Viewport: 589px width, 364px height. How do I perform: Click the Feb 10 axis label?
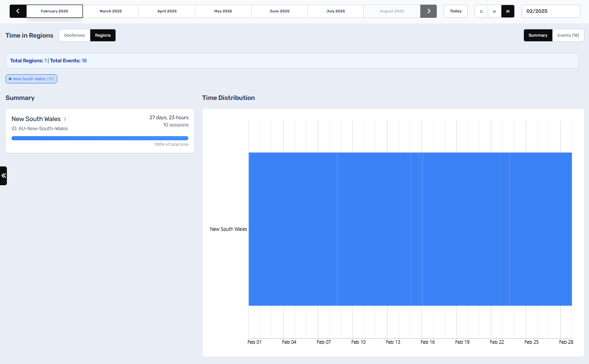[358, 342]
